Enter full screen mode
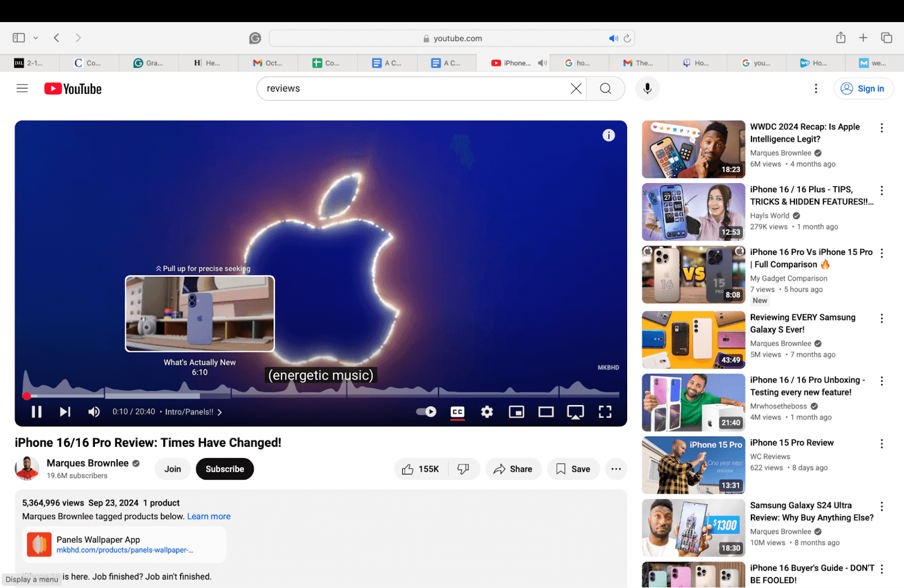 click(x=605, y=412)
